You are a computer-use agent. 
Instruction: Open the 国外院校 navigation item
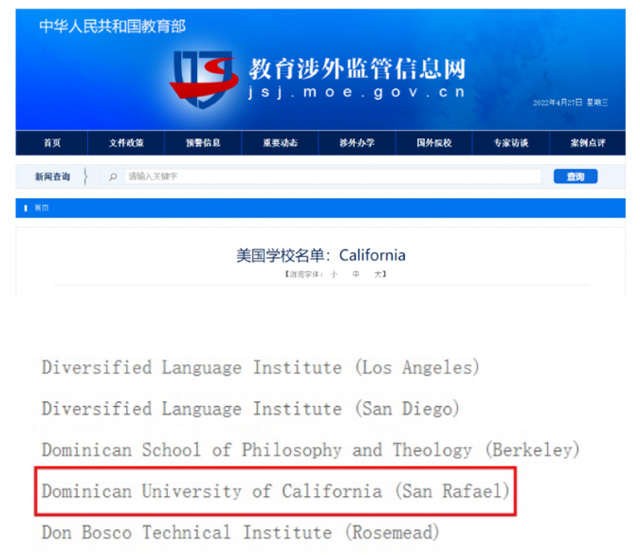coord(434,143)
